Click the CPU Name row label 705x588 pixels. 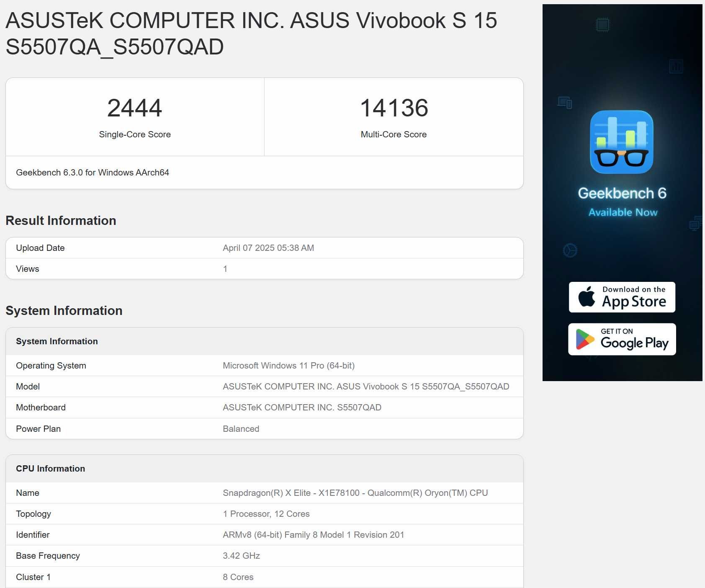28,493
